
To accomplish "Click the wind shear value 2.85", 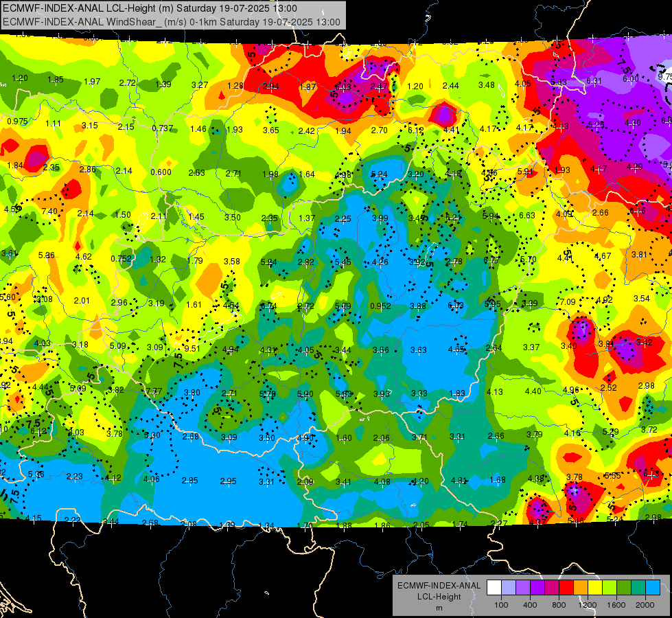I will [190, 481].
